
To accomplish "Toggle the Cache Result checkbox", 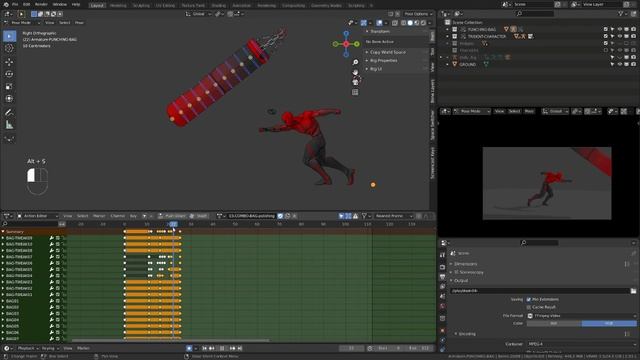I will click(x=529, y=307).
